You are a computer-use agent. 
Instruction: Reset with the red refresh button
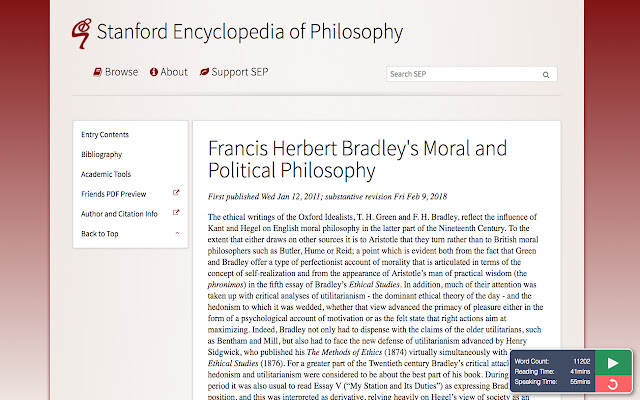[x=613, y=384]
